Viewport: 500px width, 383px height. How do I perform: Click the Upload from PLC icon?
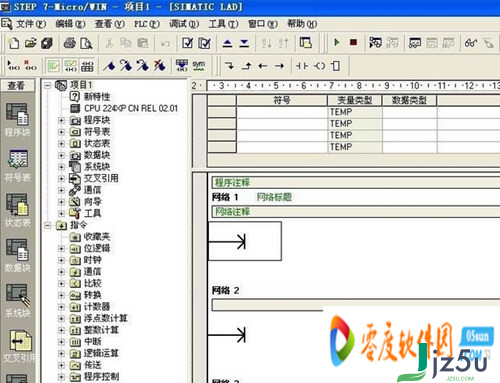click(x=227, y=43)
